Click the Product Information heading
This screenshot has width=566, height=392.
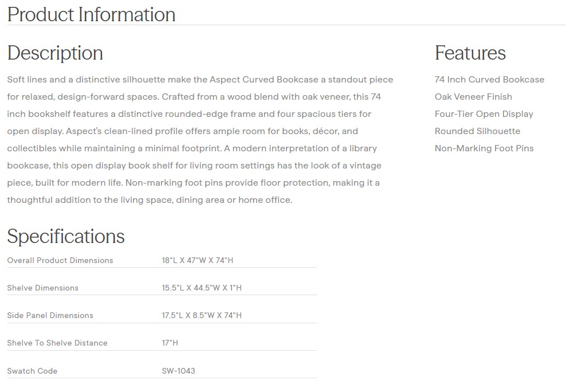coord(91,14)
